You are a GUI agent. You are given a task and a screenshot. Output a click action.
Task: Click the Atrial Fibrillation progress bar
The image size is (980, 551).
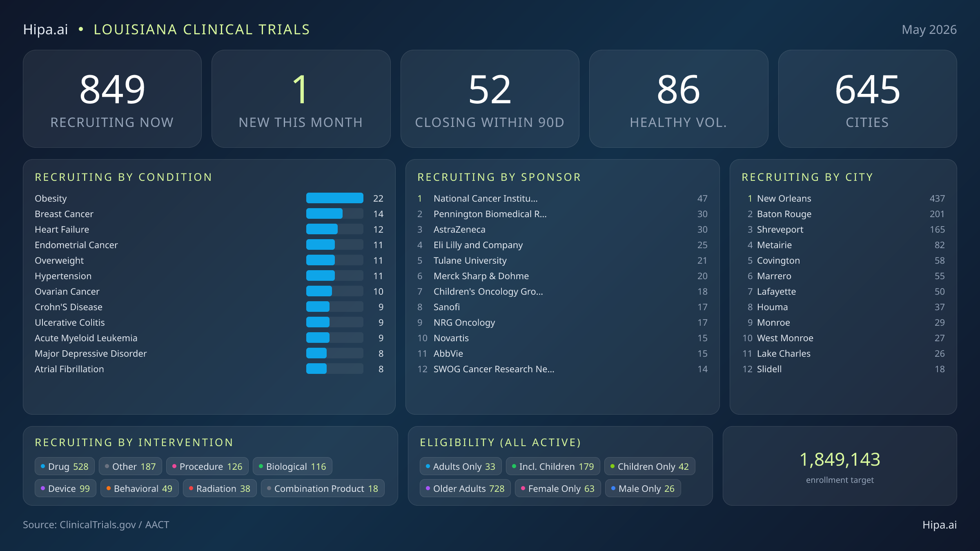335,369
